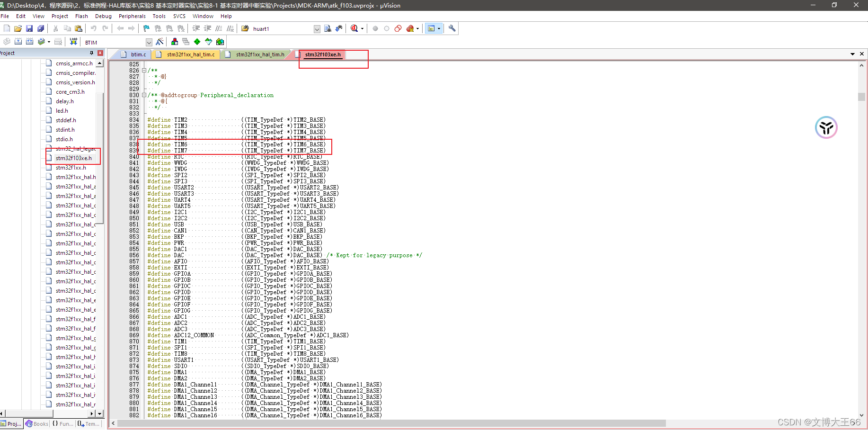Select led.h in the project tree
Screen dimensions: 868x431
click(x=62, y=111)
